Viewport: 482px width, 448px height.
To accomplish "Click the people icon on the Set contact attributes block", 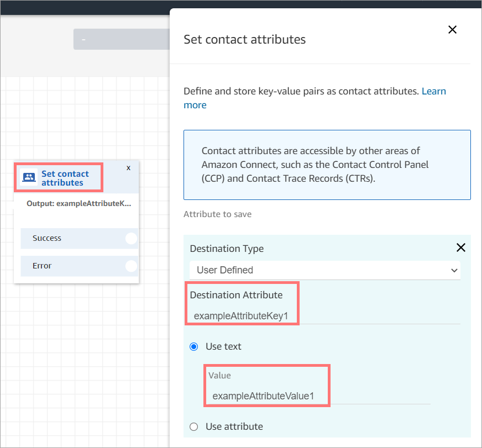I will (29, 176).
